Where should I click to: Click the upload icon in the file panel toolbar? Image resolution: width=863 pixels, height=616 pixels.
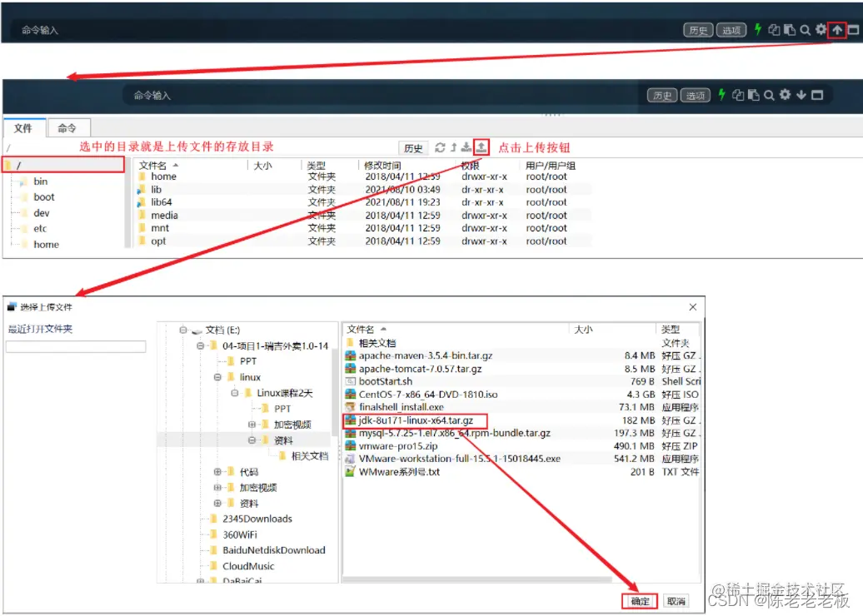click(x=481, y=147)
